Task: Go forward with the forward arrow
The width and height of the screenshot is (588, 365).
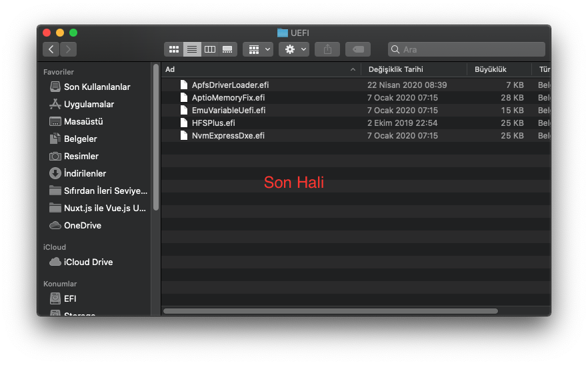Action: [x=68, y=49]
